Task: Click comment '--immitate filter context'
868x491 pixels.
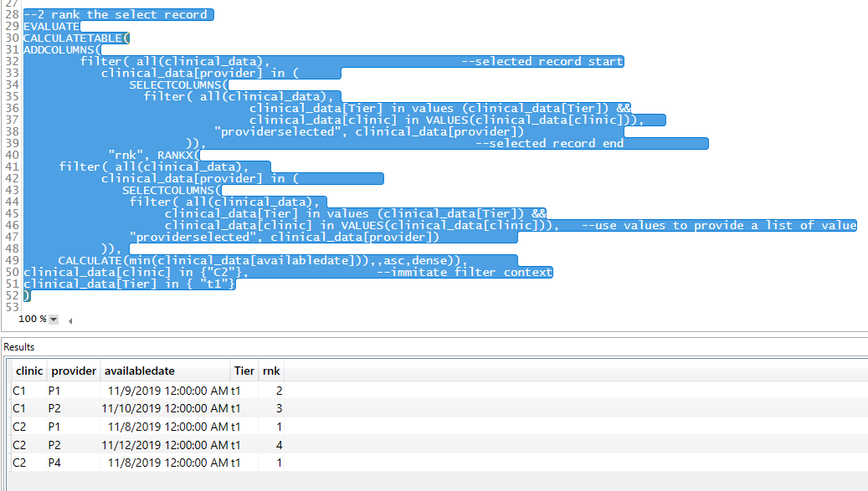Action: pyautogui.click(x=465, y=272)
